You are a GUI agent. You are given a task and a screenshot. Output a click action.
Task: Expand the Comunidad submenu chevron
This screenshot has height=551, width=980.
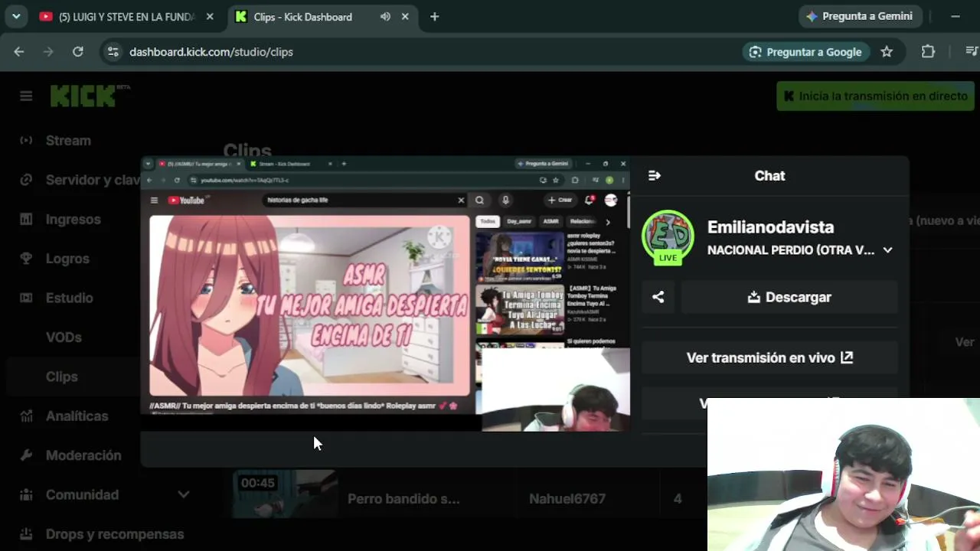184,494
